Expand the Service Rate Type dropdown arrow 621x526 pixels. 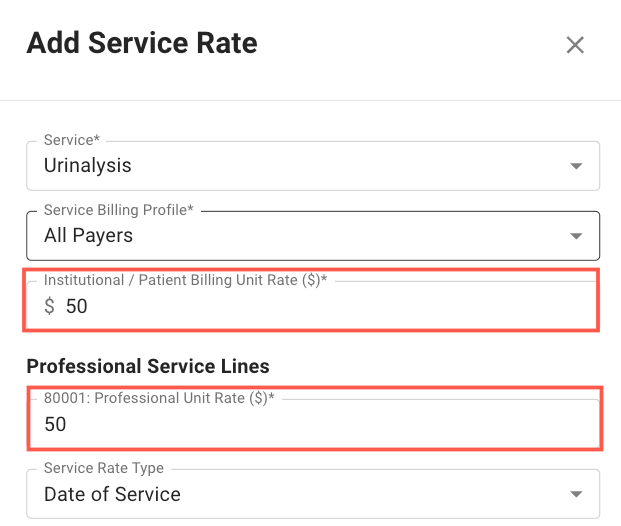[576, 494]
